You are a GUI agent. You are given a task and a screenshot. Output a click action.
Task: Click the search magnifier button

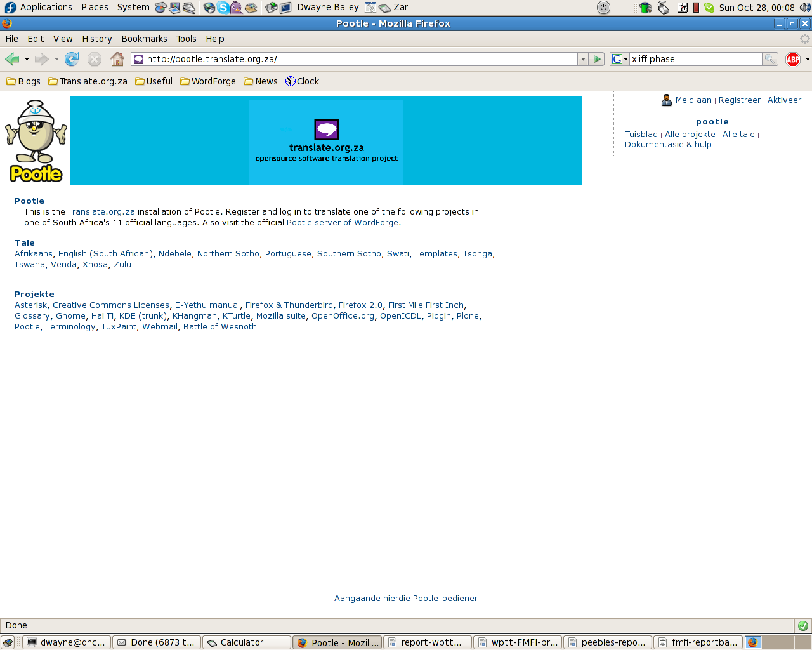(x=769, y=59)
